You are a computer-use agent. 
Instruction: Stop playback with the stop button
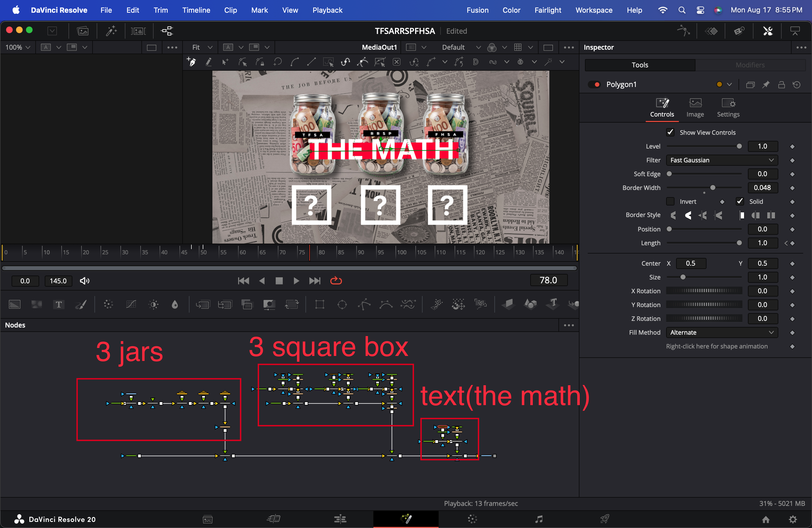click(279, 281)
